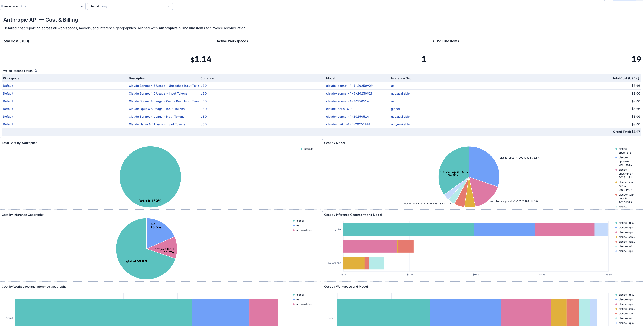The width and height of the screenshot is (644, 326).
Task: Open the Workspace filter dropdown
Action: coord(52,6)
